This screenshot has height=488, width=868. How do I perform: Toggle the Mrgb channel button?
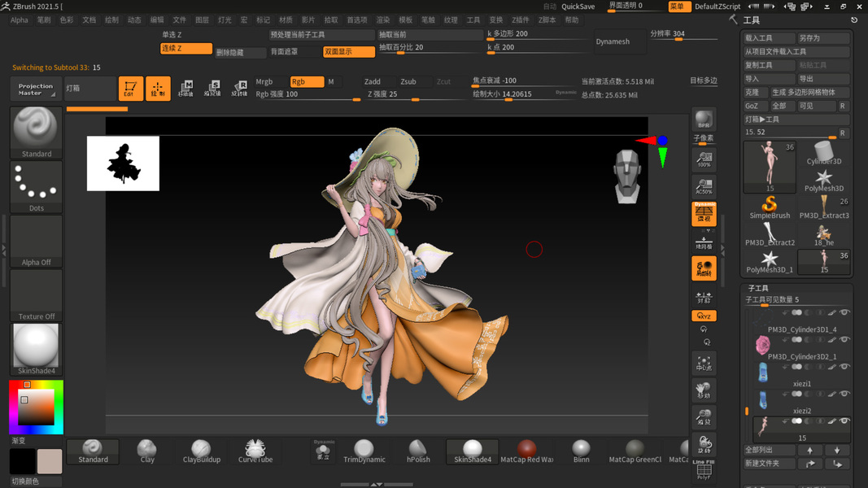pos(271,81)
